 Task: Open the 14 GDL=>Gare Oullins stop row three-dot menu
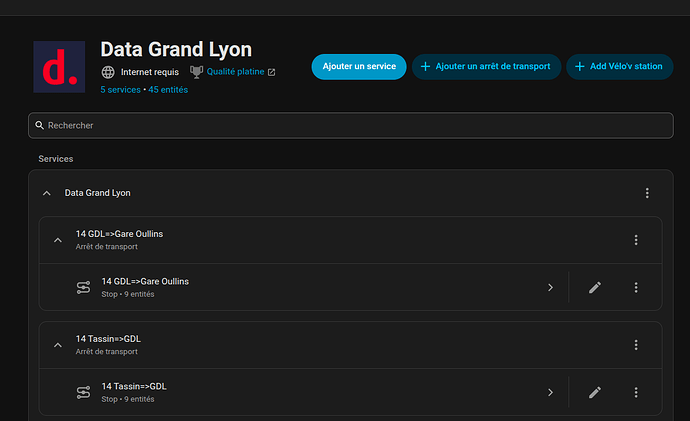[x=636, y=287]
